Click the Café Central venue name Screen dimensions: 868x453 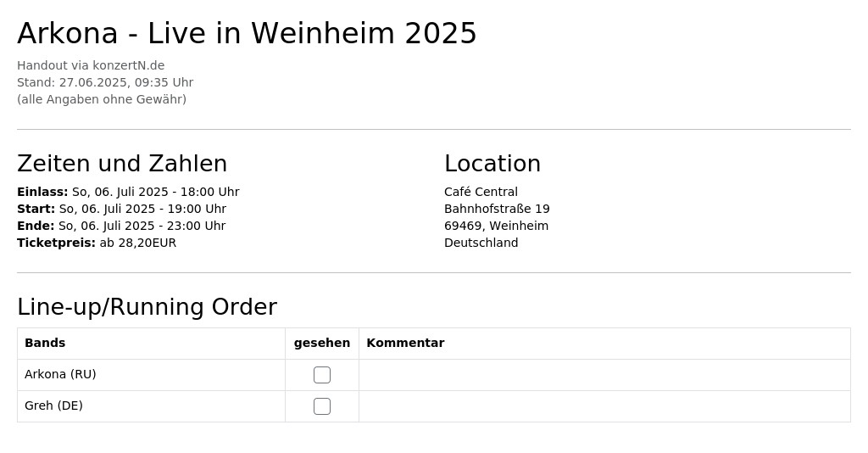pos(481,192)
